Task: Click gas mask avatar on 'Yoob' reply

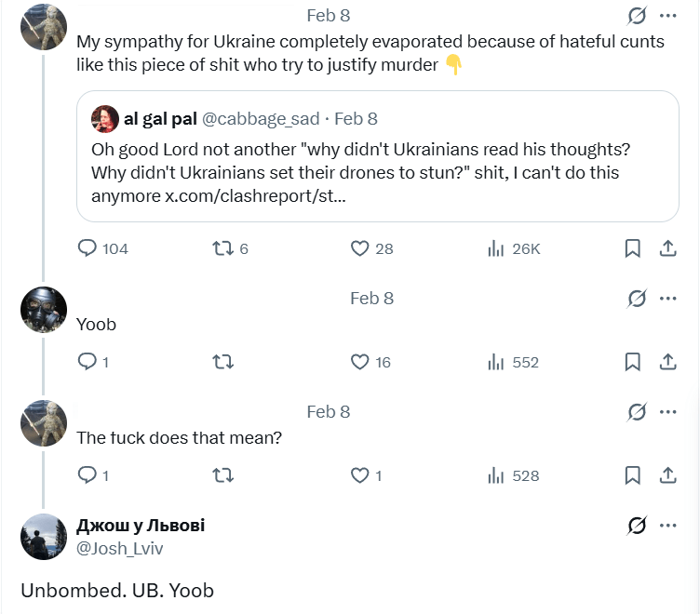Action: tap(44, 310)
